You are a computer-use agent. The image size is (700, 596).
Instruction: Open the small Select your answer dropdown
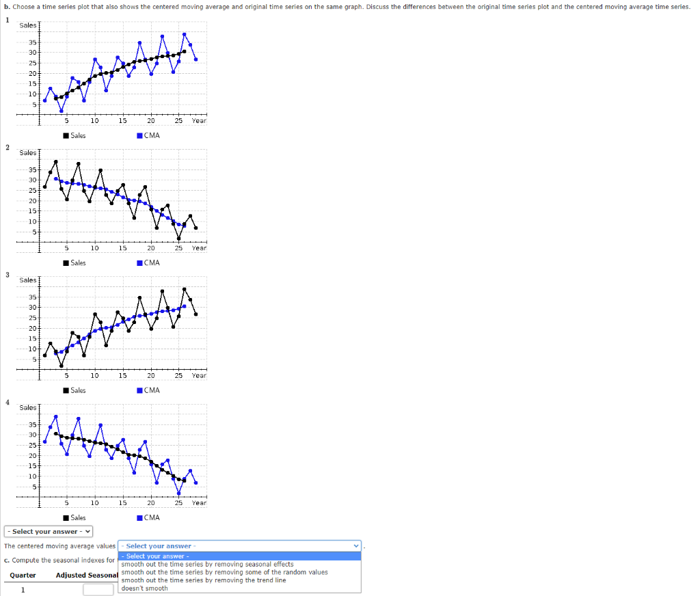click(x=48, y=531)
